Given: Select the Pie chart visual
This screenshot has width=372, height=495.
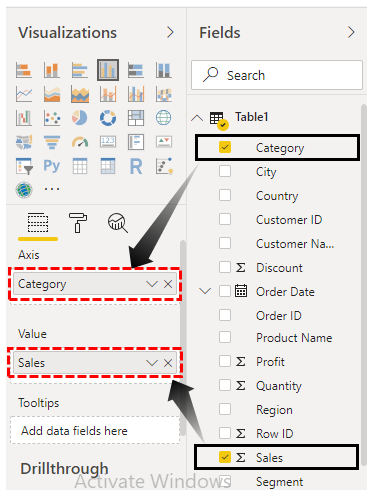Looking at the screenshot, I should 80,118.
